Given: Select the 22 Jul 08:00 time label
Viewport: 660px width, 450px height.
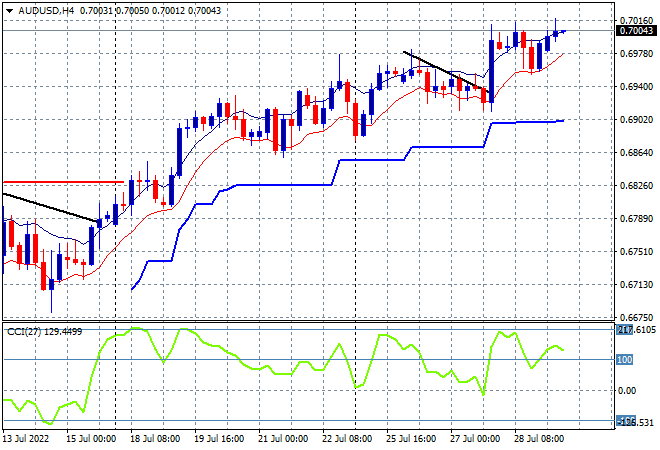Looking at the screenshot, I should 347,439.
